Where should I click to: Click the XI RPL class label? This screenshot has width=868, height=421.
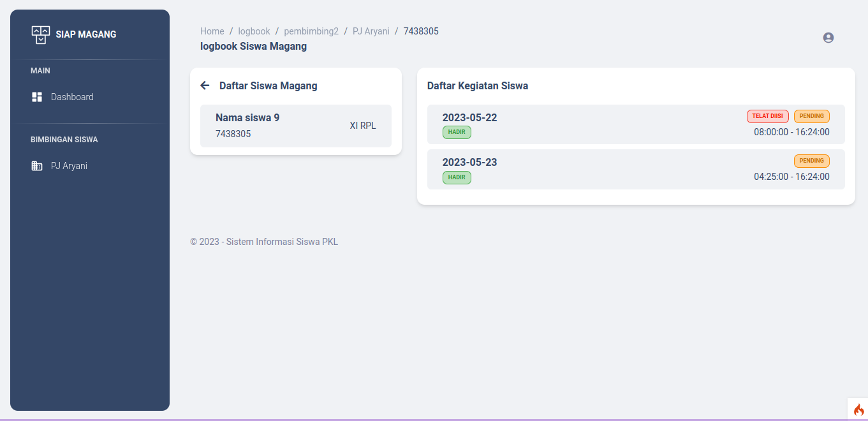click(x=362, y=126)
